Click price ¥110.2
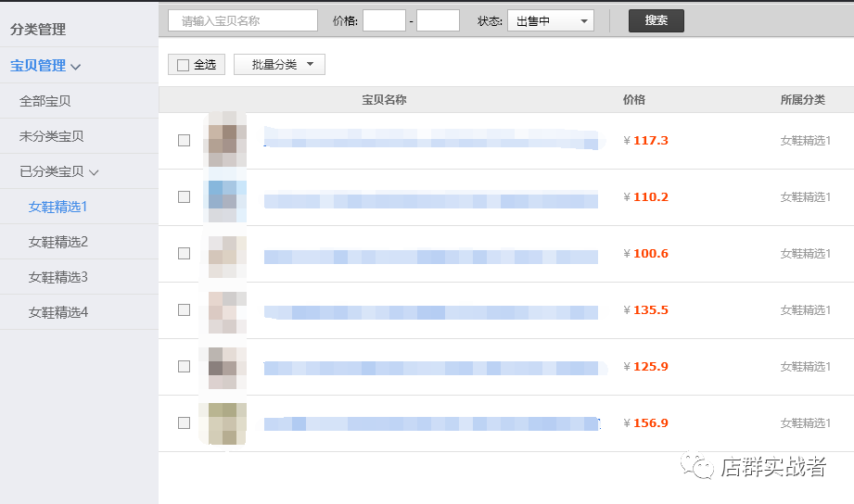 (646, 197)
